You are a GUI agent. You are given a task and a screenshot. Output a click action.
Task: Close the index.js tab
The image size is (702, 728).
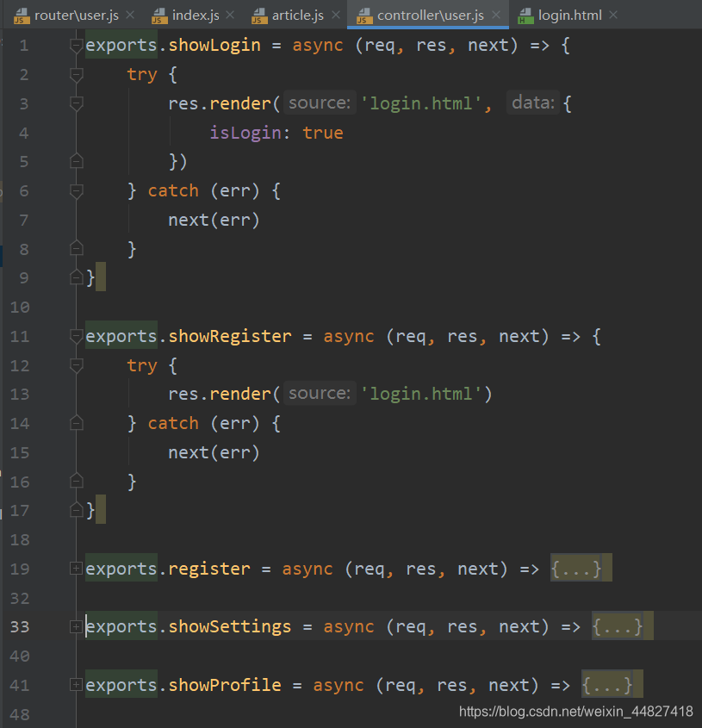[x=230, y=15]
